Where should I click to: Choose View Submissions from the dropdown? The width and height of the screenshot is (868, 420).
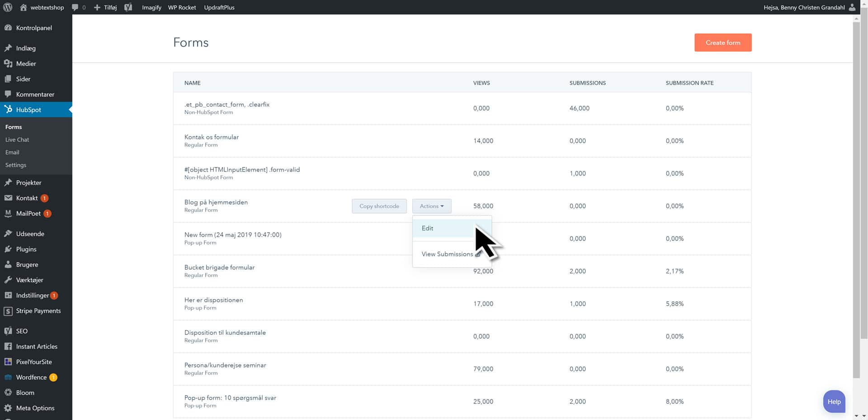(447, 254)
